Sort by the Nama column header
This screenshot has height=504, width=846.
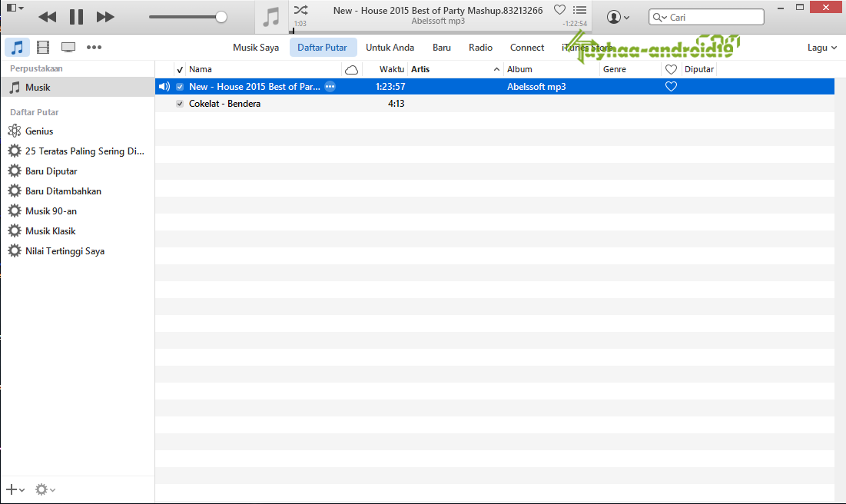(201, 69)
